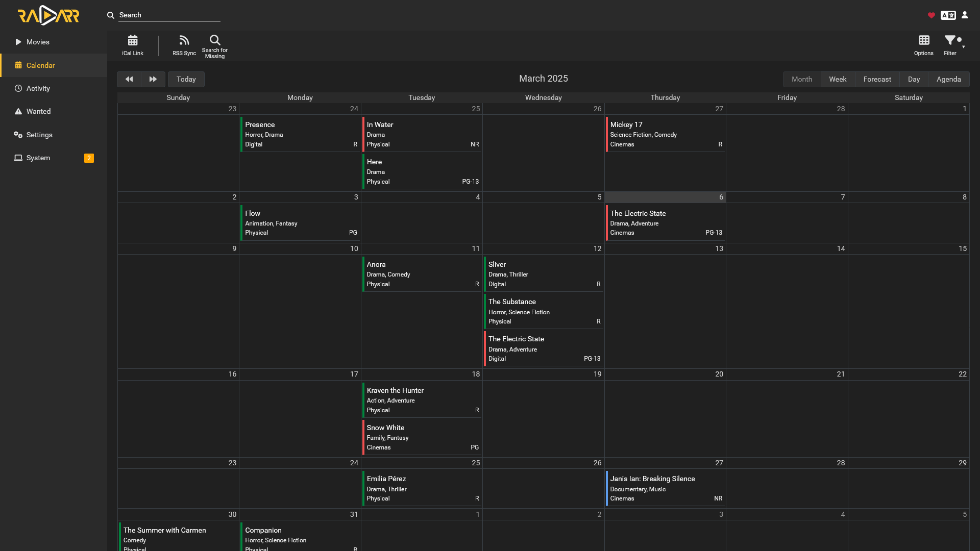This screenshot has width=980, height=551.
Task: Click the Thursday column header
Action: pyautogui.click(x=665, y=97)
